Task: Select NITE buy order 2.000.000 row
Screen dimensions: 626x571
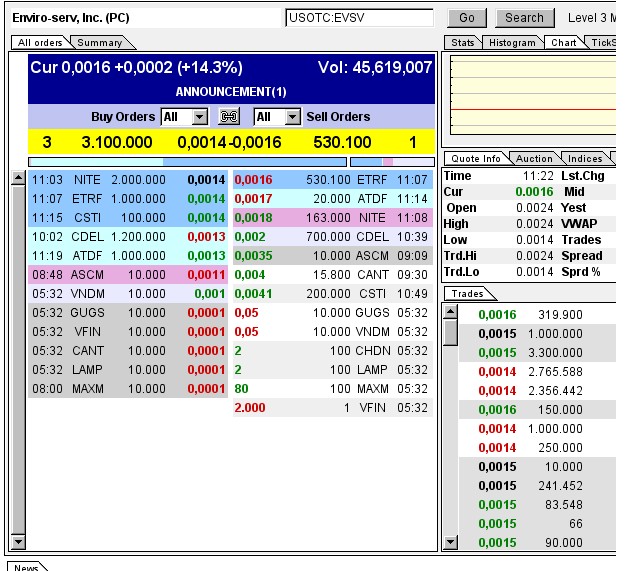Action: [x=128, y=180]
